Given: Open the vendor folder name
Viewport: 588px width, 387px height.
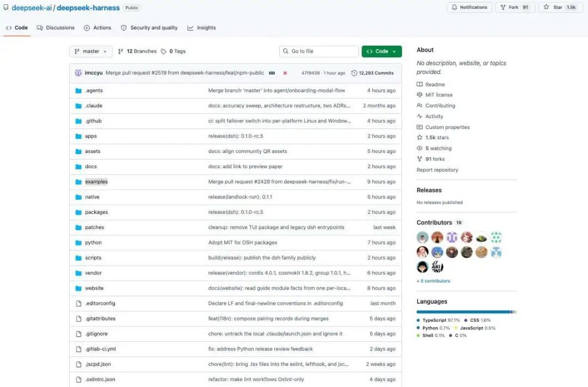Looking at the screenshot, I should coord(94,273).
